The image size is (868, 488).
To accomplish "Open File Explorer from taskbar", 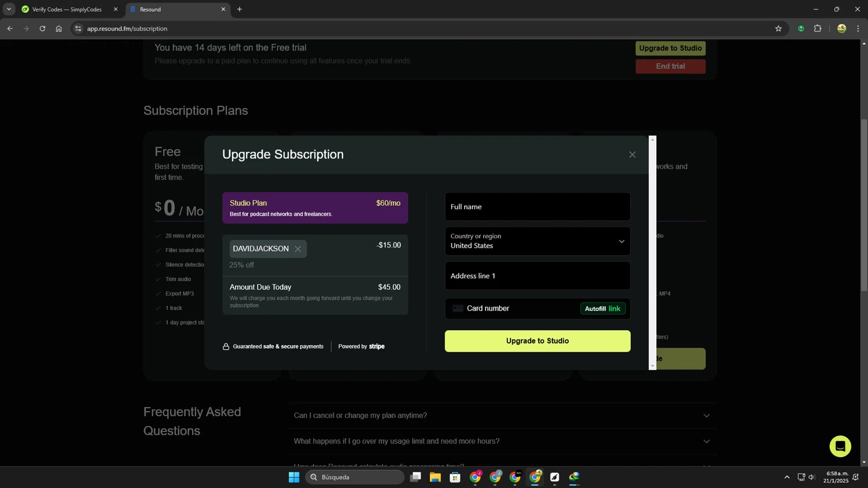I will (x=435, y=477).
